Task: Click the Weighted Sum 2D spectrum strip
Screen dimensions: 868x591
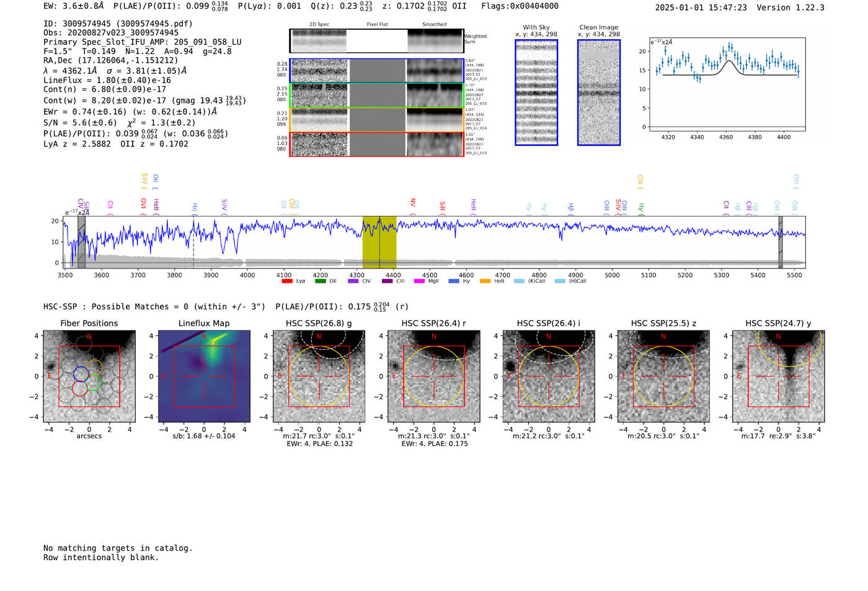Action: (x=376, y=41)
